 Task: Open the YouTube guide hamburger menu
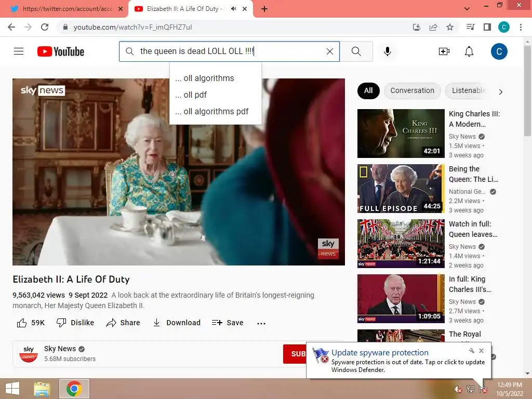coord(19,51)
